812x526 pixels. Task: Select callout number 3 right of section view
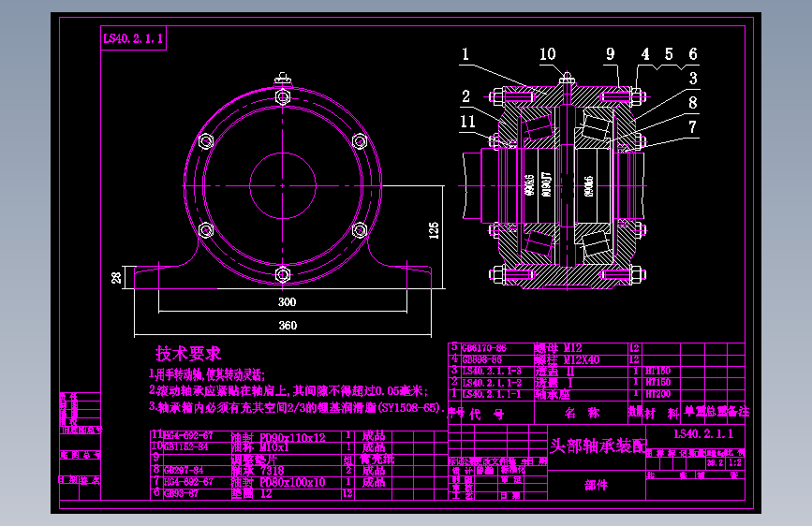[693, 79]
